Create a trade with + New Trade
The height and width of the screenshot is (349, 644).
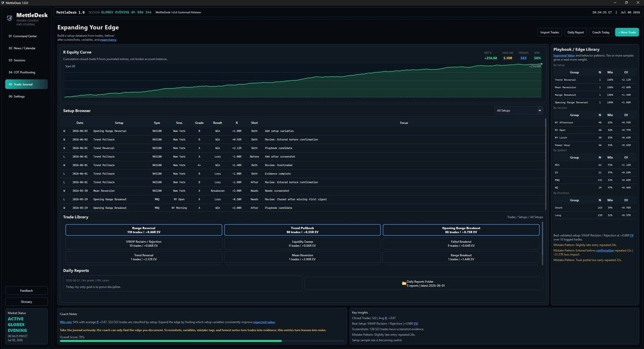(627, 32)
